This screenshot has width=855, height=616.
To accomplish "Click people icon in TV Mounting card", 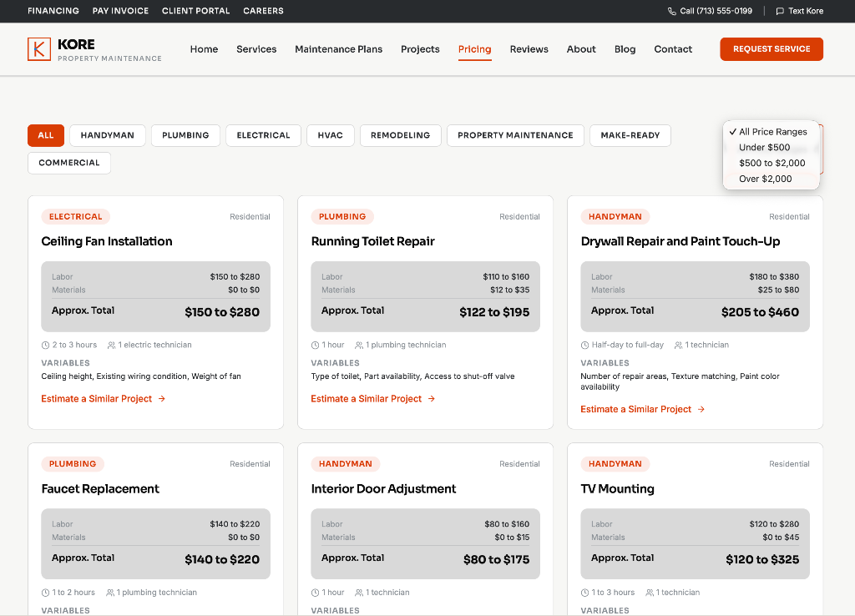I will [650, 593].
